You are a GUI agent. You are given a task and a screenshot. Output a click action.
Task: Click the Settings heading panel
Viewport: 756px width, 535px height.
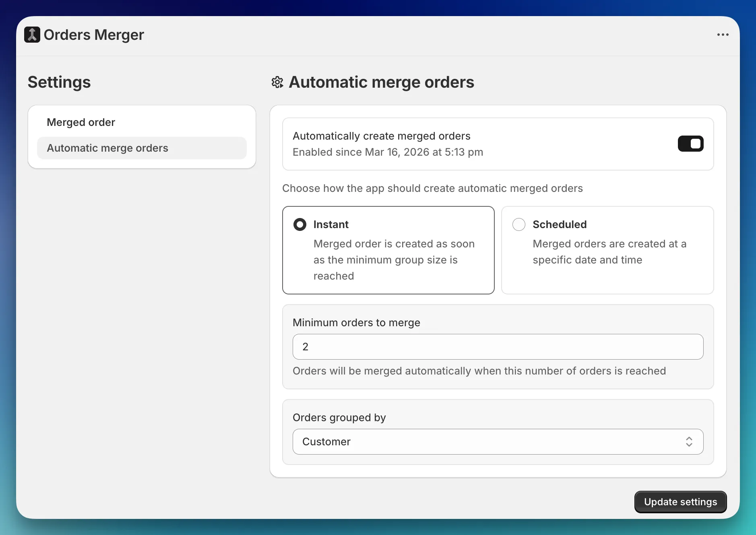59,82
